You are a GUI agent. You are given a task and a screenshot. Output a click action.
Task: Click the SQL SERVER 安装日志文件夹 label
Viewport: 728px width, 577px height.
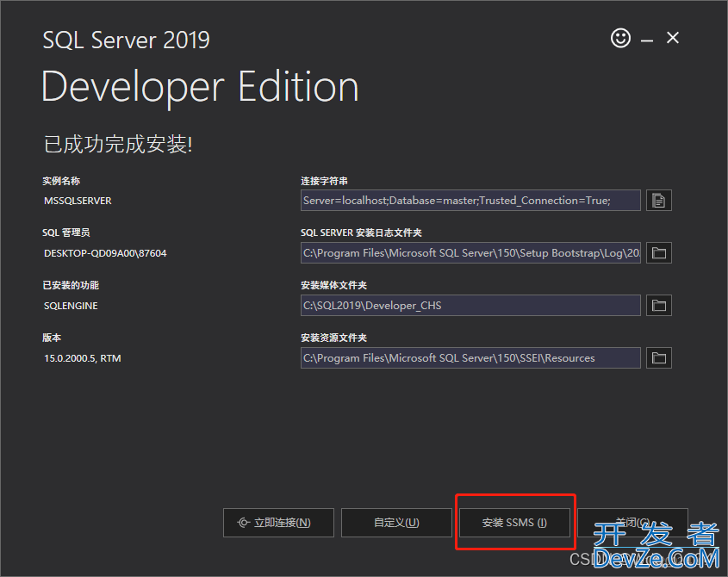coord(361,233)
